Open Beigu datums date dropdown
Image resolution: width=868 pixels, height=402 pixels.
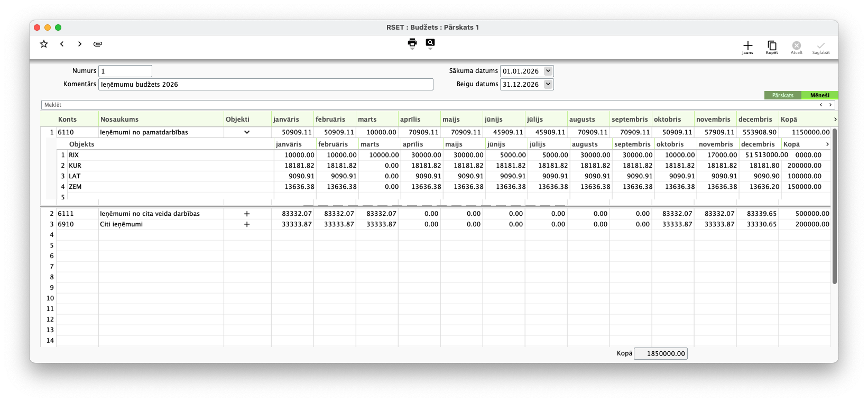click(548, 84)
